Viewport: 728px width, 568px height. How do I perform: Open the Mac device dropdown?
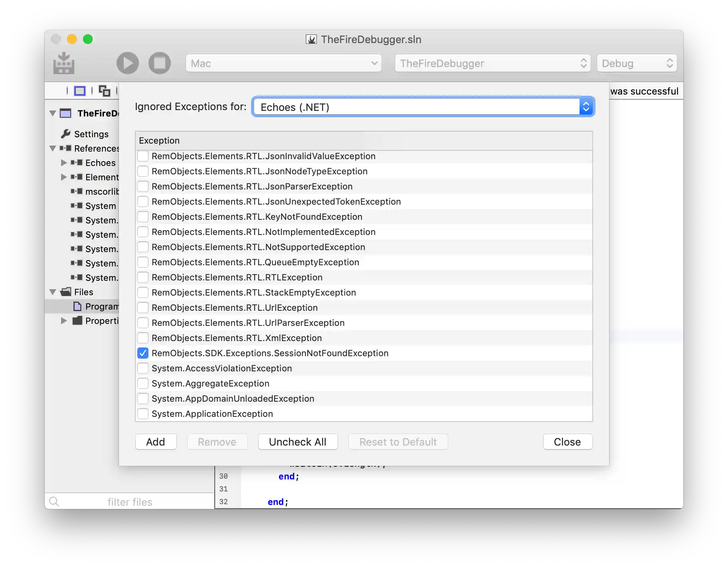click(284, 63)
